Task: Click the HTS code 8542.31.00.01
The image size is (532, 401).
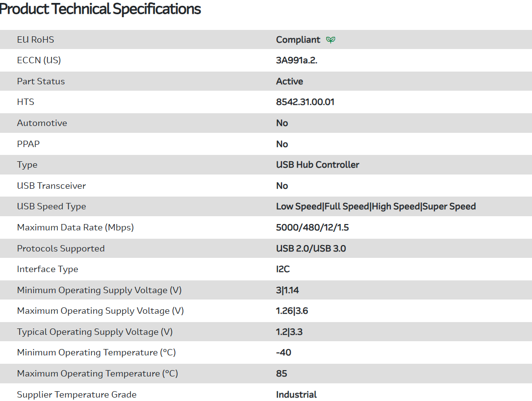Action: coord(305,102)
